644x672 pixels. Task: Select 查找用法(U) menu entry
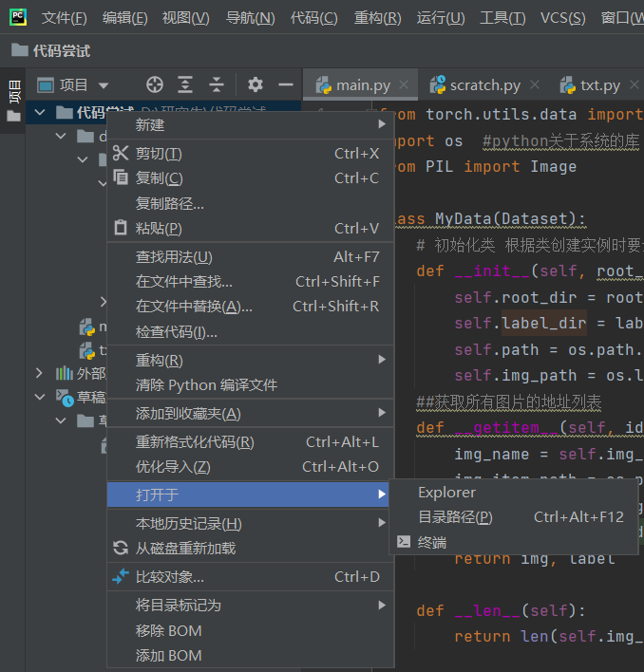pyautogui.click(x=250, y=256)
